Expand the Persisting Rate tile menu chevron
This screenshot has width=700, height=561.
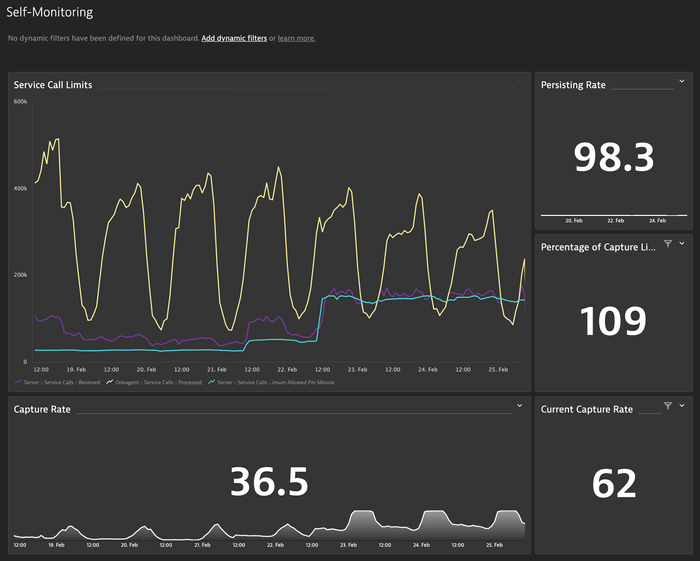pos(682,82)
